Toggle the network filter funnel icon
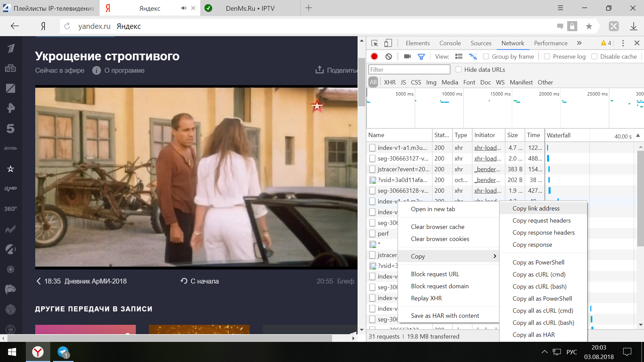The image size is (644, 362). coord(421,57)
